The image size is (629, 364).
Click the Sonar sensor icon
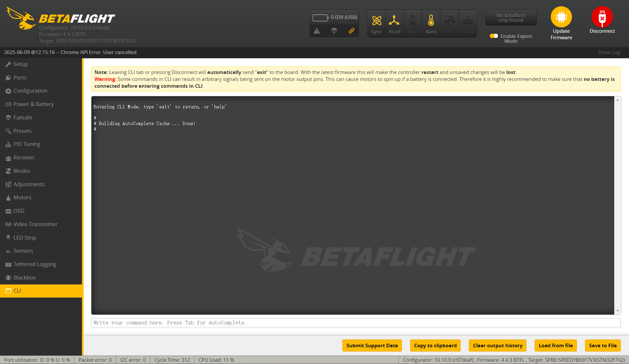coord(467,20)
